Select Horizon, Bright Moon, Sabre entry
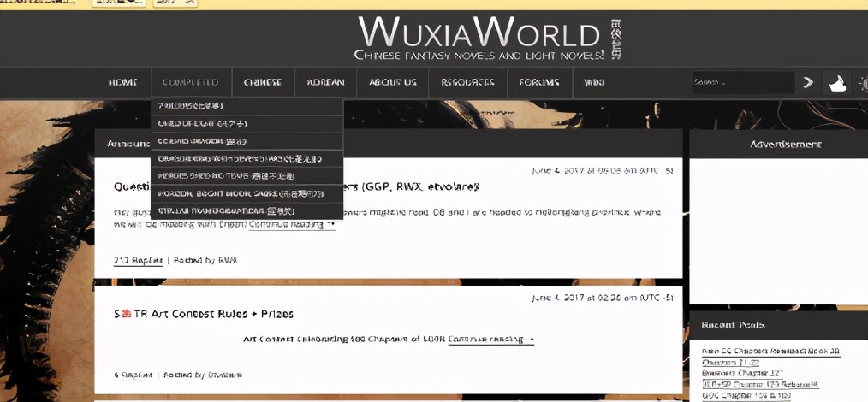 click(x=247, y=193)
